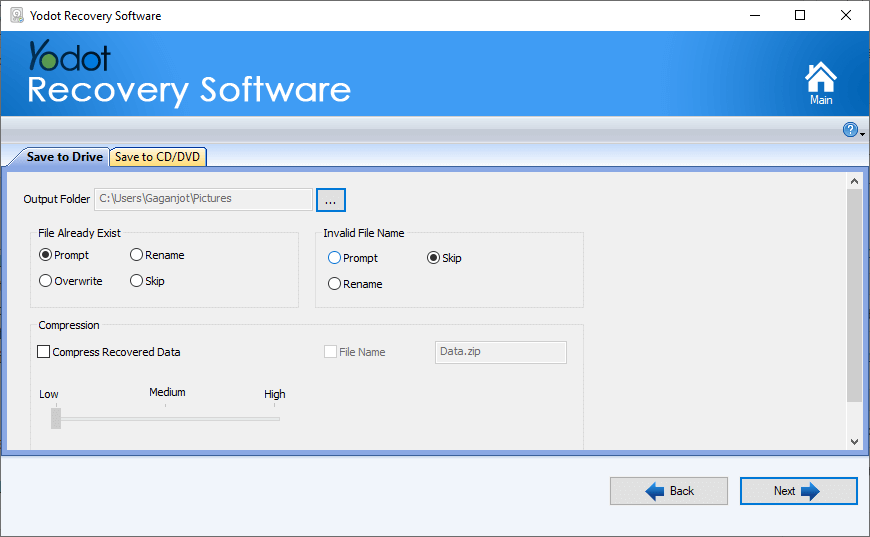Image resolution: width=870 pixels, height=537 pixels.
Task: Go Back to previous step
Action: [669, 491]
